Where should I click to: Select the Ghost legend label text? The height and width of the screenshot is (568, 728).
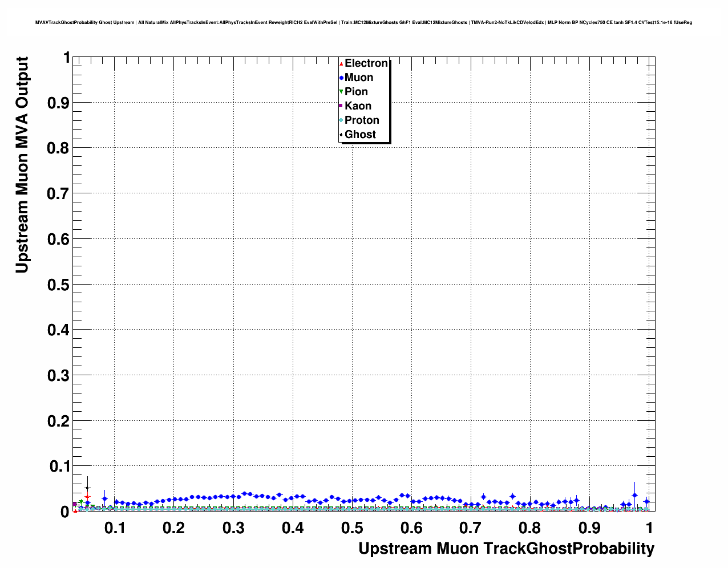pos(360,135)
